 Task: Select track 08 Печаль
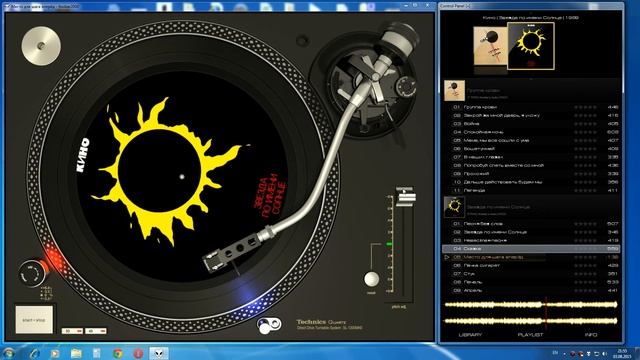click(532, 282)
